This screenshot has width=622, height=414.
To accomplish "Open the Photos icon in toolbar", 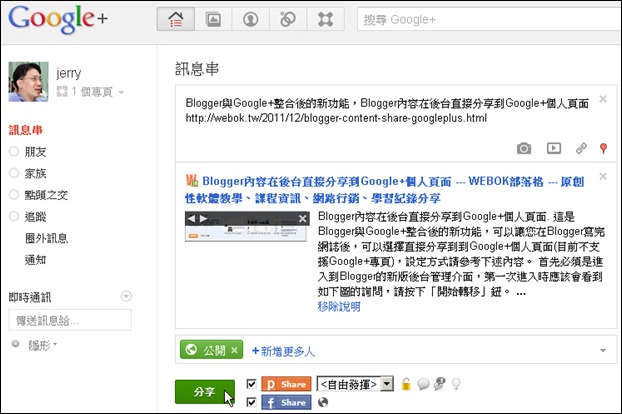I will (x=213, y=19).
